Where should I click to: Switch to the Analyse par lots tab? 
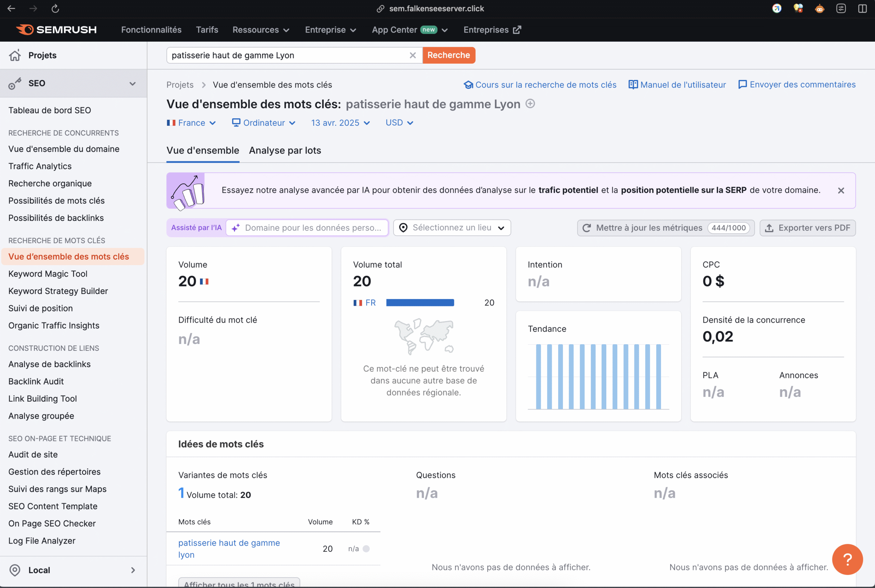(285, 150)
